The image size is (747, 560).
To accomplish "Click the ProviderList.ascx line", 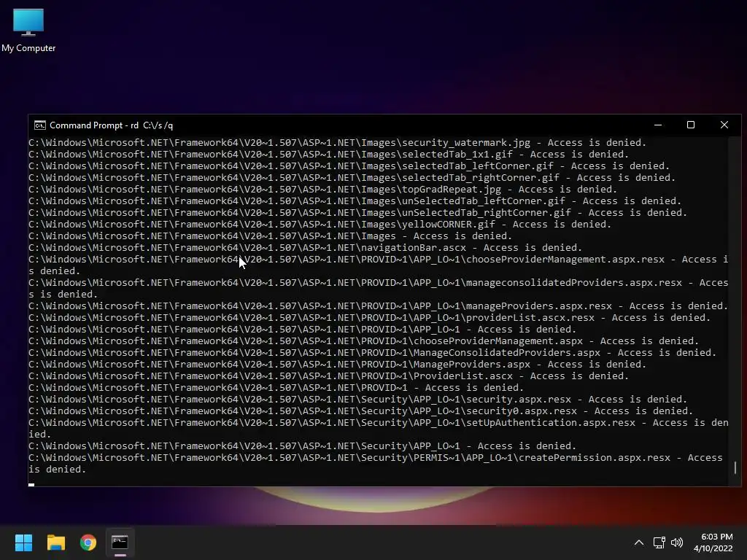I will pyautogui.click(x=329, y=376).
